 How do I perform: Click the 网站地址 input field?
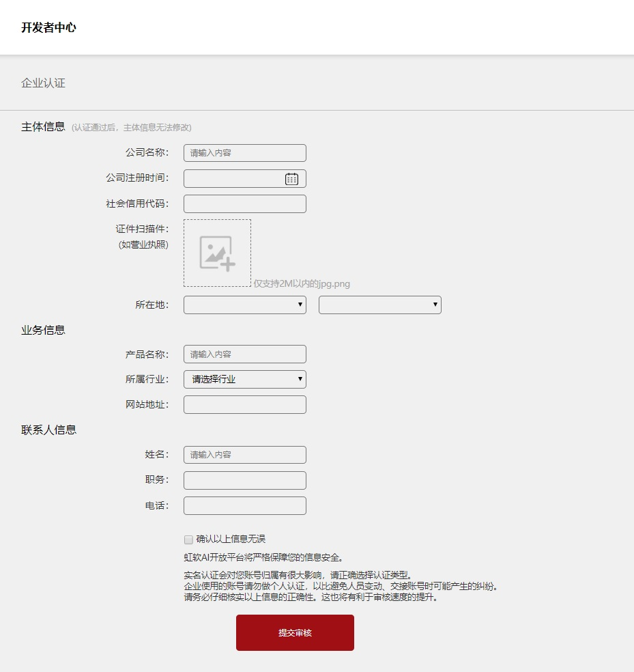point(244,404)
